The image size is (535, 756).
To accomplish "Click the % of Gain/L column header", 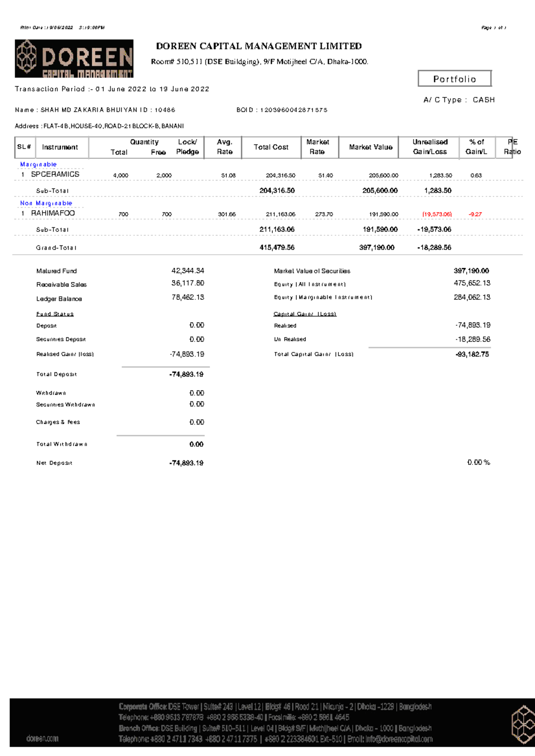I will tap(477, 147).
